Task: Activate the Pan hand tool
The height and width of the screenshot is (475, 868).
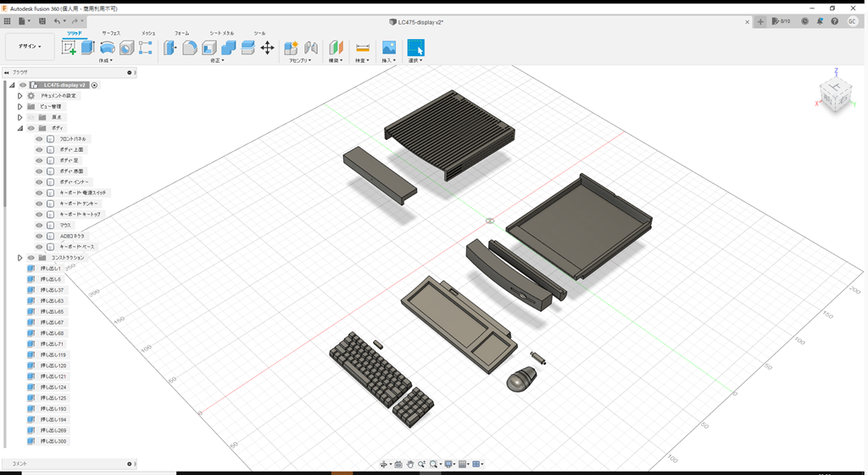Action: tap(410, 464)
